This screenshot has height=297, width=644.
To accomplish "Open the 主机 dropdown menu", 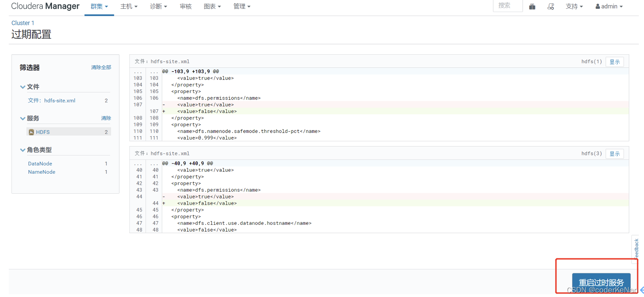I will click(129, 6).
